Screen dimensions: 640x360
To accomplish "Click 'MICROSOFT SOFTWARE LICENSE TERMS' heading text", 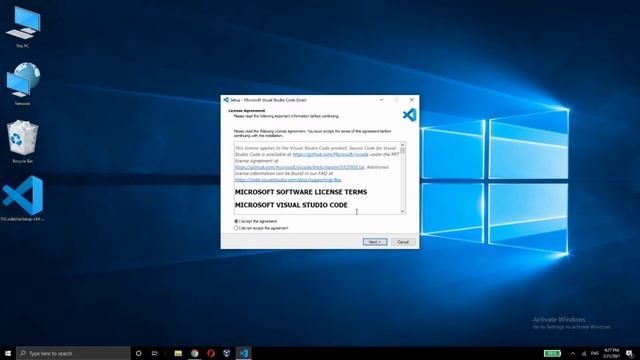I will click(301, 192).
